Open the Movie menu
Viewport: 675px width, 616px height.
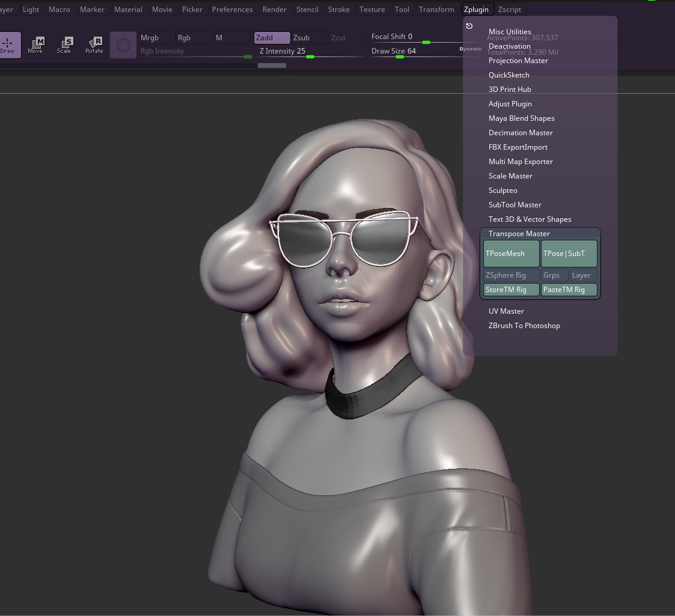tap(162, 10)
